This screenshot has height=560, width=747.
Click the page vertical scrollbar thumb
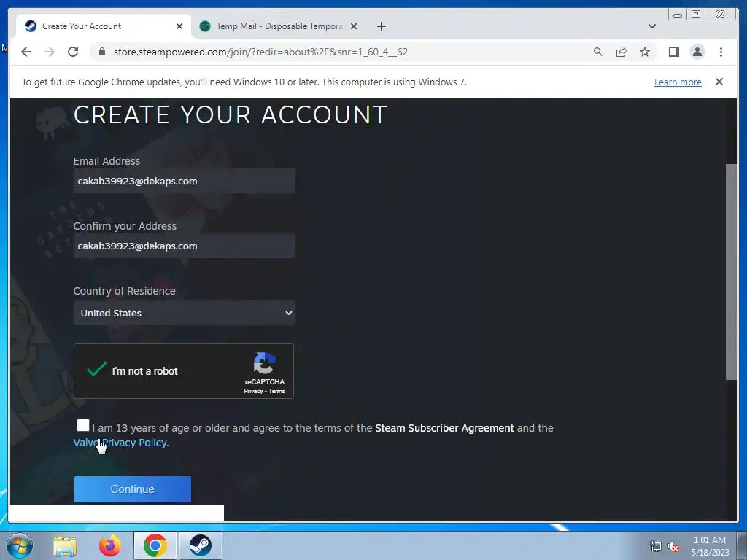731,272
